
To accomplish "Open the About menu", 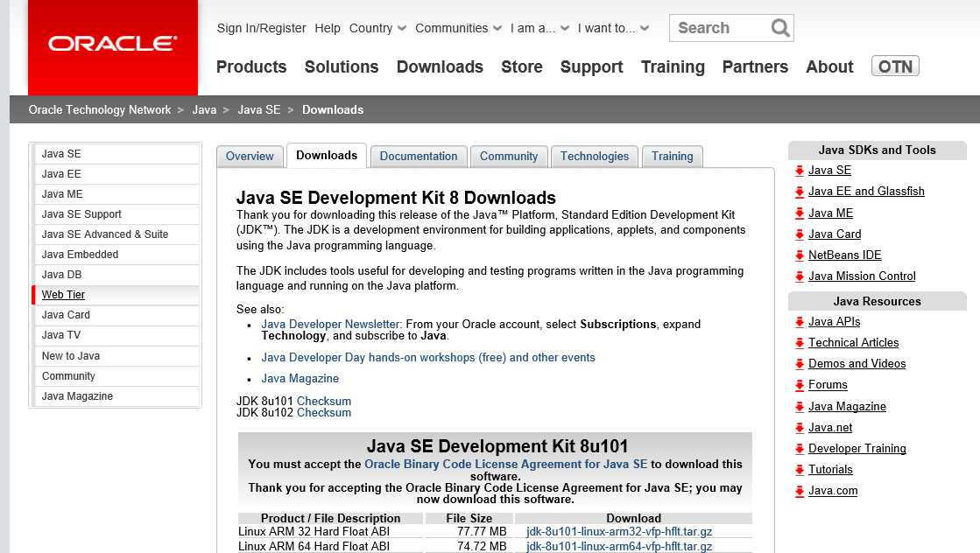I will click(x=829, y=66).
